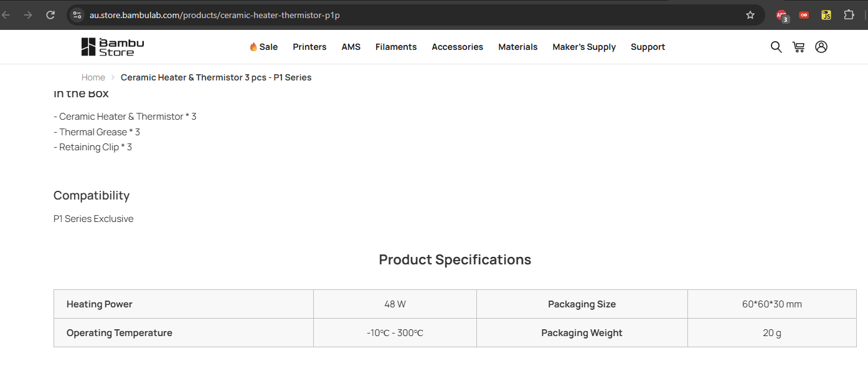Open the browser Extensions puzzle icon
This screenshot has height=366, width=868.
(849, 15)
